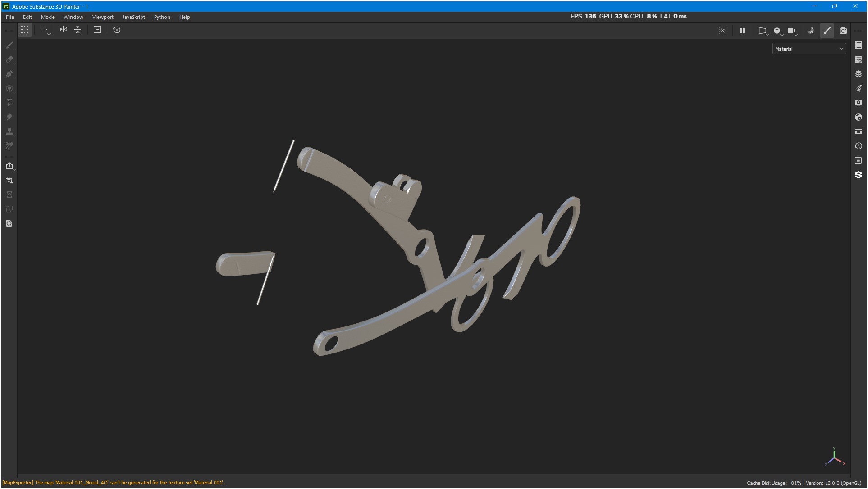
Task: Click the crossed-out square icon in left sidebar
Action: [9, 209]
